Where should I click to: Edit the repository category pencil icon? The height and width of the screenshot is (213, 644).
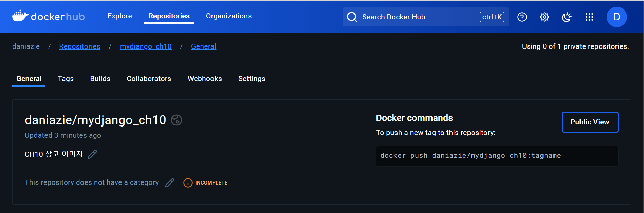tap(170, 183)
